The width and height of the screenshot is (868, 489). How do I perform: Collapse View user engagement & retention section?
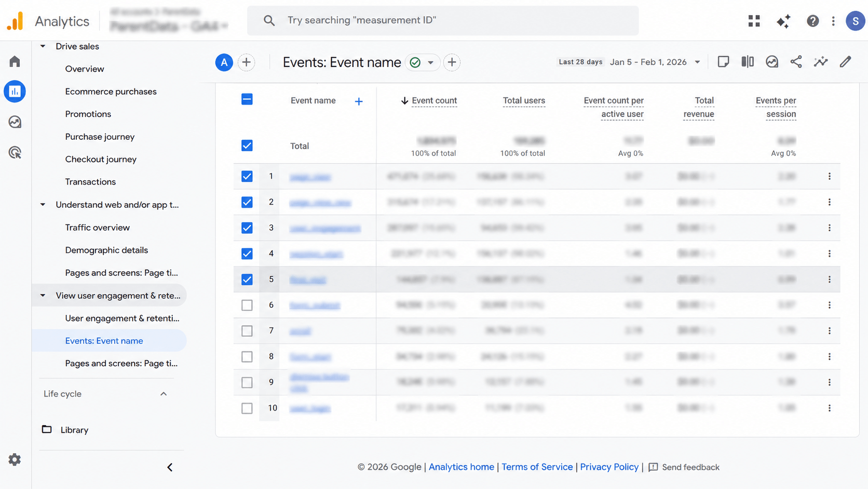43,296
